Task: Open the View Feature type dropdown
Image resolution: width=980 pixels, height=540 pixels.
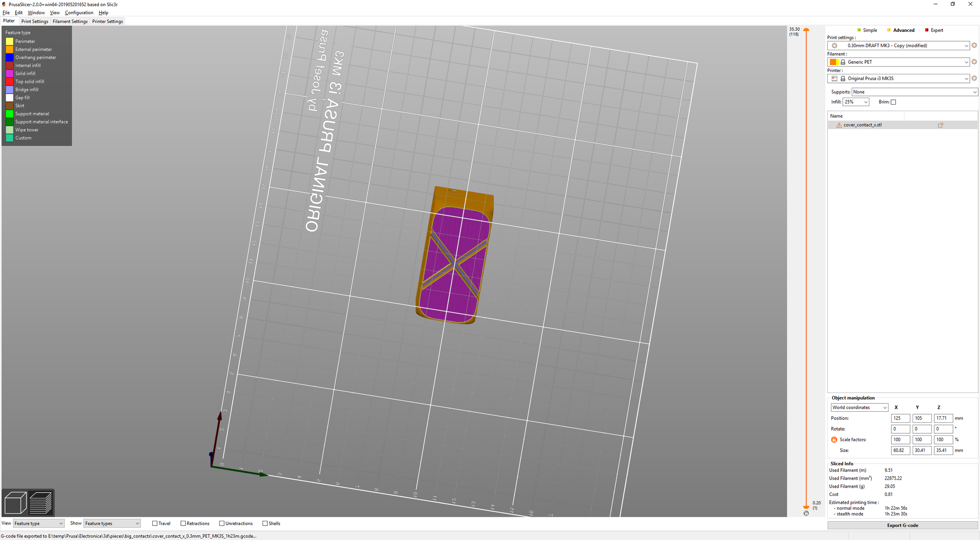Action: [x=38, y=523]
